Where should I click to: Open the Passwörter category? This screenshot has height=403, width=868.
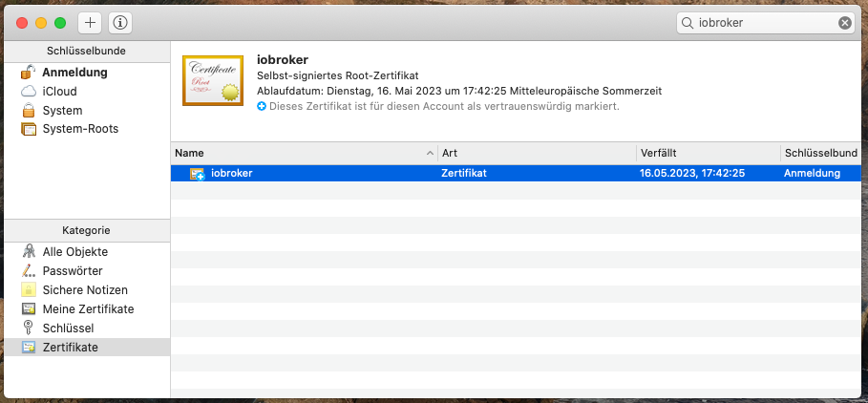[x=73, y=271]
